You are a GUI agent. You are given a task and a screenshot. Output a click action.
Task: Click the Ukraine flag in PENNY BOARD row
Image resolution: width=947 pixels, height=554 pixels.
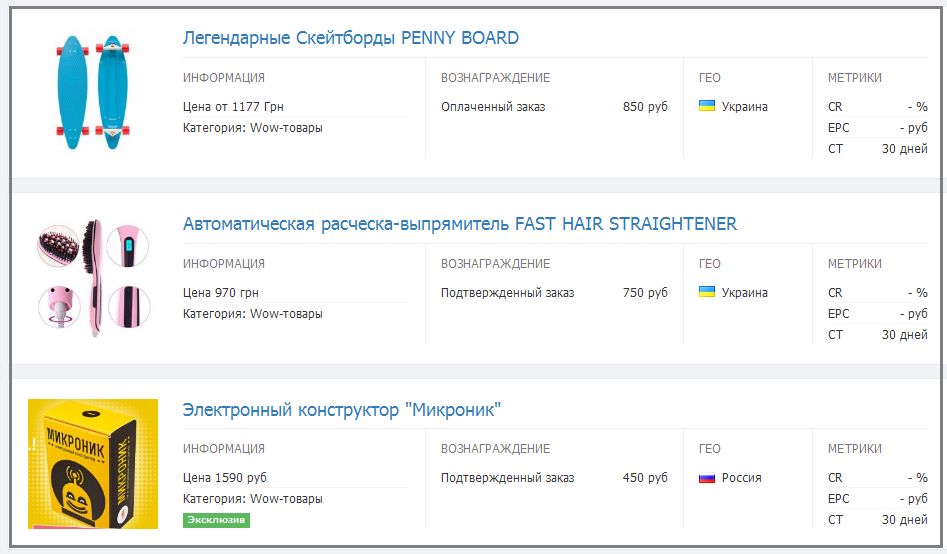pyautogui.click(x=707, y=106)
